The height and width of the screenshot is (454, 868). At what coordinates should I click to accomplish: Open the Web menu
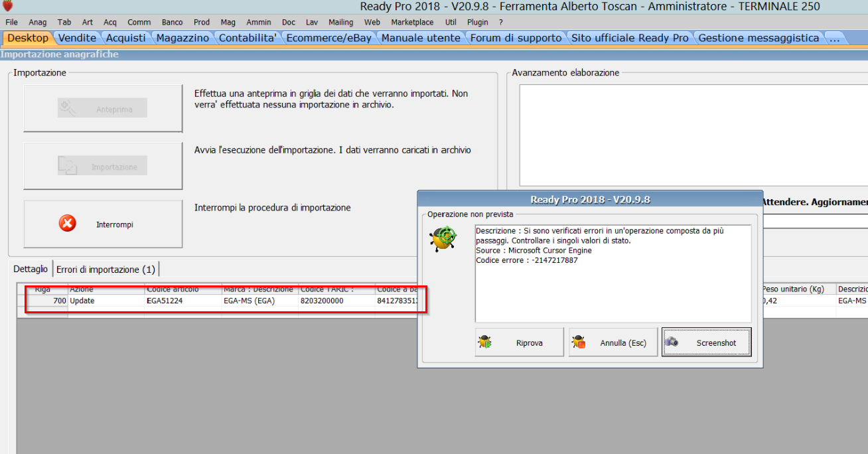point(372,22)
